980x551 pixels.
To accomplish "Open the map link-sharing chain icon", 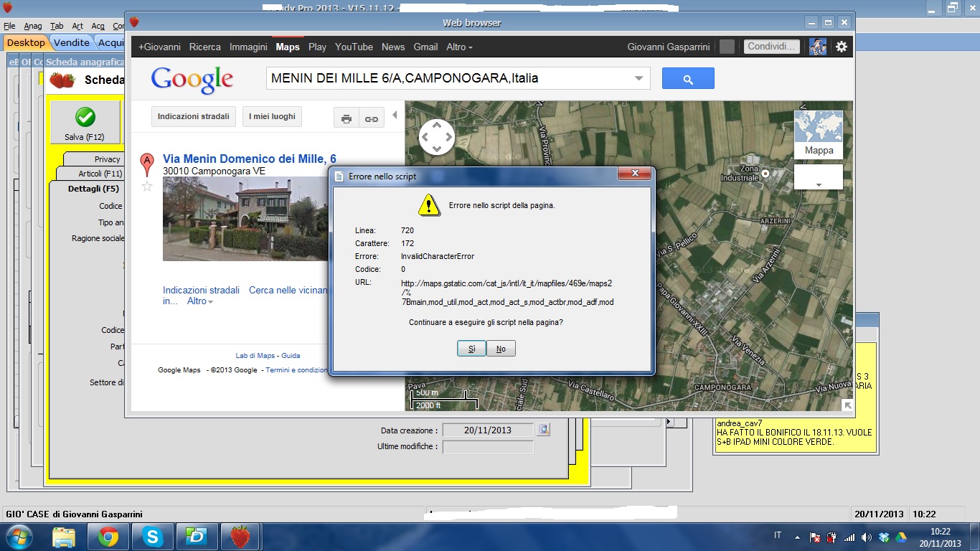I will tap(371, 118).
